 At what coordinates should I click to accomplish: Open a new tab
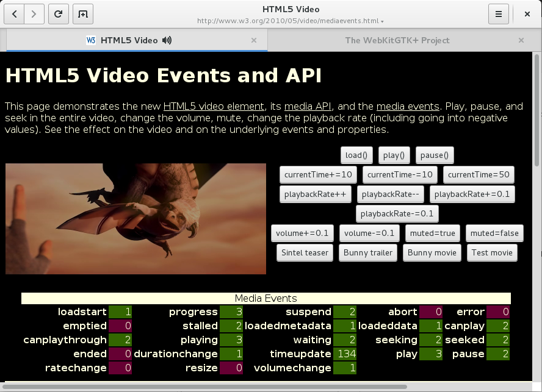point(83,14)
